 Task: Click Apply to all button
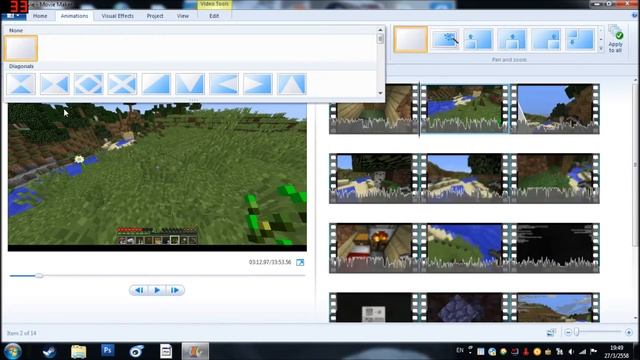[616, 40]
